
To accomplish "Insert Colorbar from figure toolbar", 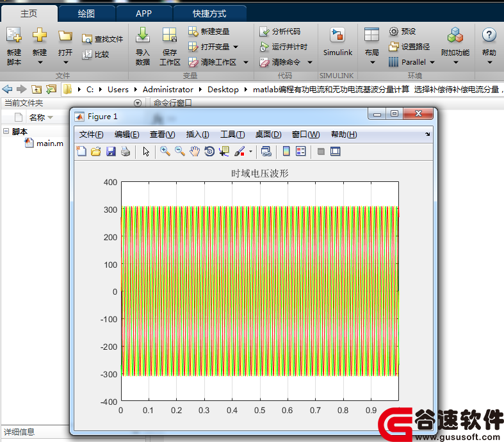I will (x=286, y=151).
